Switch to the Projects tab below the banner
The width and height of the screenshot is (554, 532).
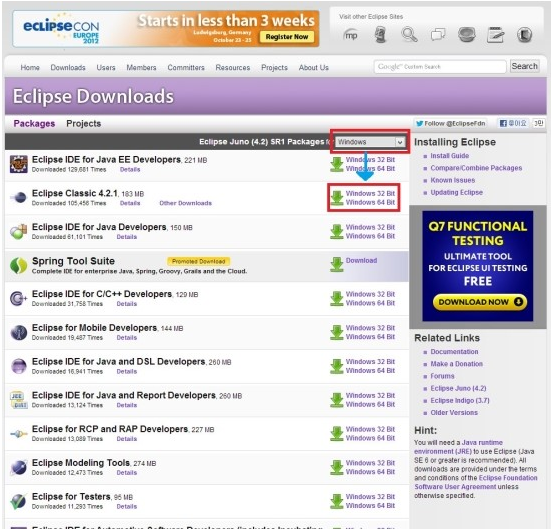tap(84, 124)
